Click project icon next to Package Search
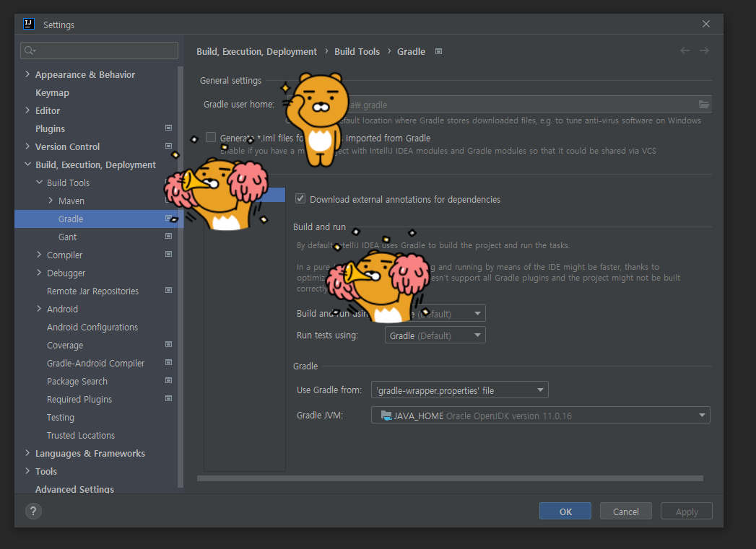 tap(169, 380)
